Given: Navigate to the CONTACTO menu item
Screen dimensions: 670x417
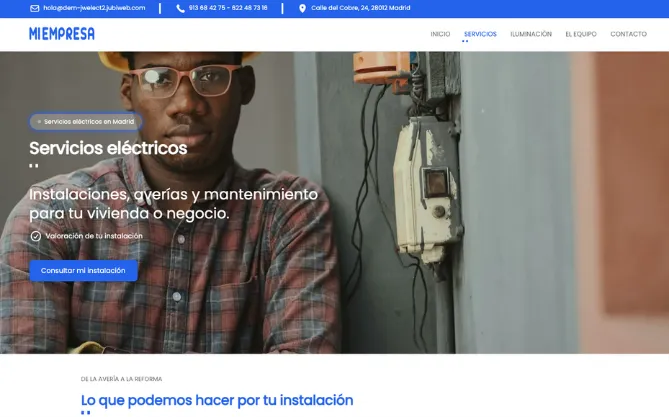Looking at the screenshot, I should (x=628, y=34).
